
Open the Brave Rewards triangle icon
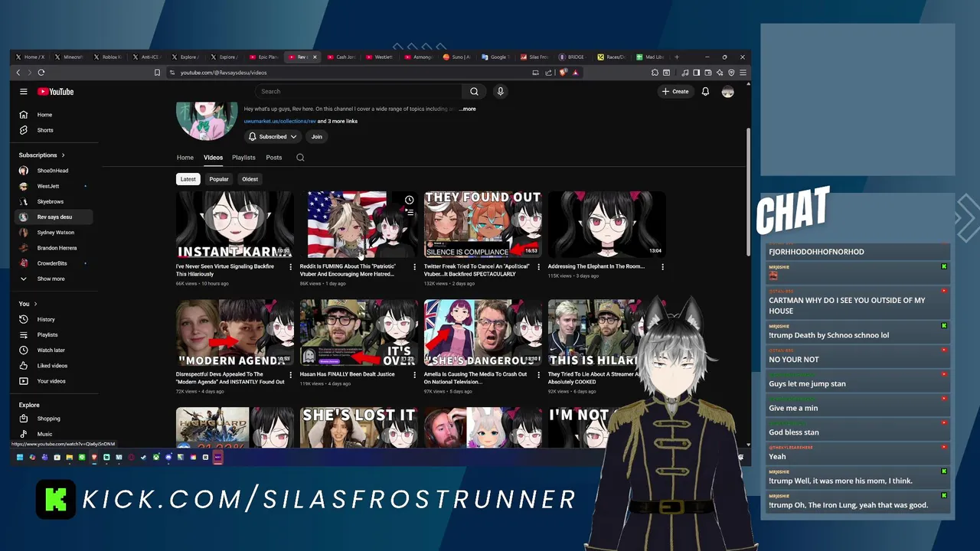coord(575,73)
